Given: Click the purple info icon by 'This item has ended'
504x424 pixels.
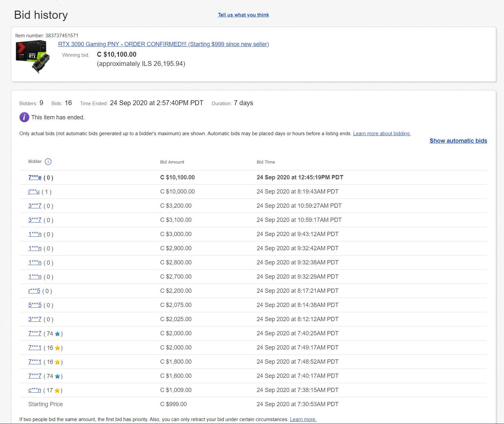Looking at the screenshot, I should (x=24, y=117).
